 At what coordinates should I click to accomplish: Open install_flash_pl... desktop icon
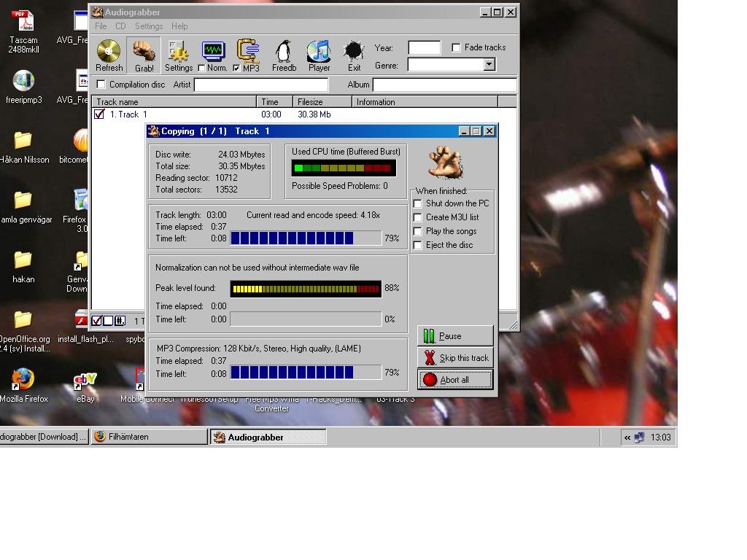[x=82, y=319]
